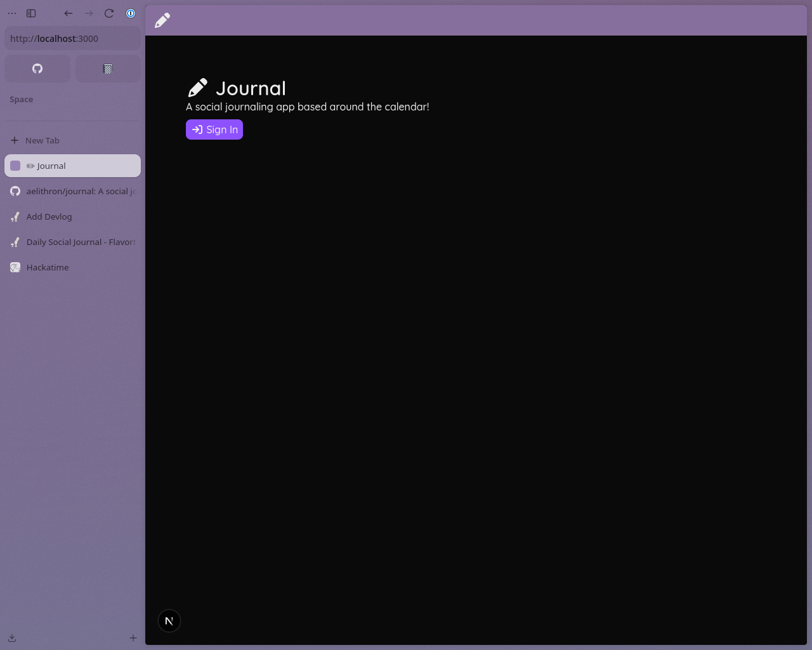Click the forward navigation arrow
The image size is (812, 650).
(89, 13)
